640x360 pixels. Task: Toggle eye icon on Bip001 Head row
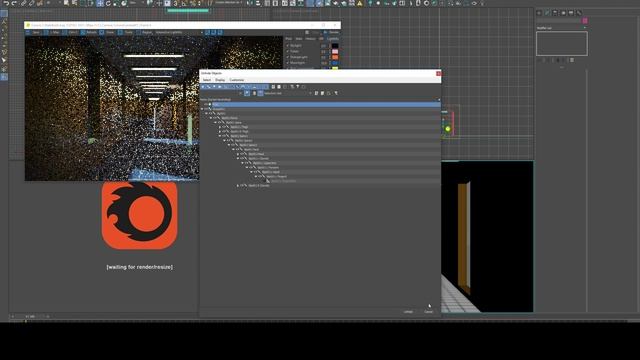click(x=241, y=154)
